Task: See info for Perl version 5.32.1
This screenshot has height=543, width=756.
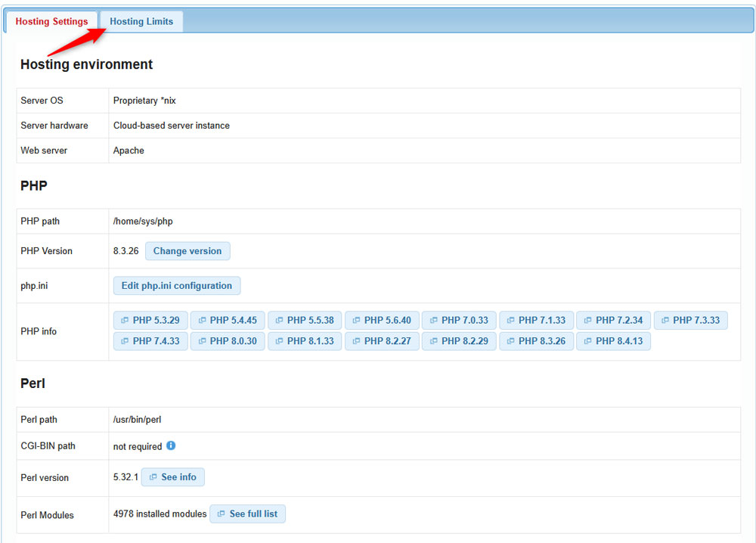Action: click(172, 476)
